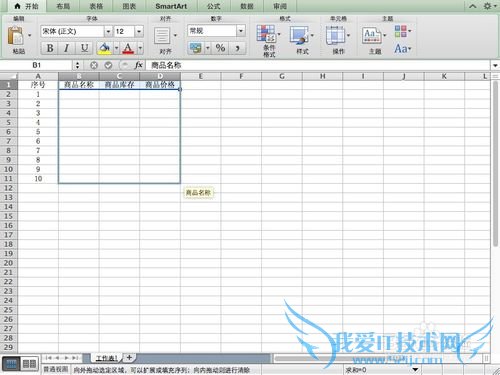Open the Review ribbon tab

coord(280,6)
